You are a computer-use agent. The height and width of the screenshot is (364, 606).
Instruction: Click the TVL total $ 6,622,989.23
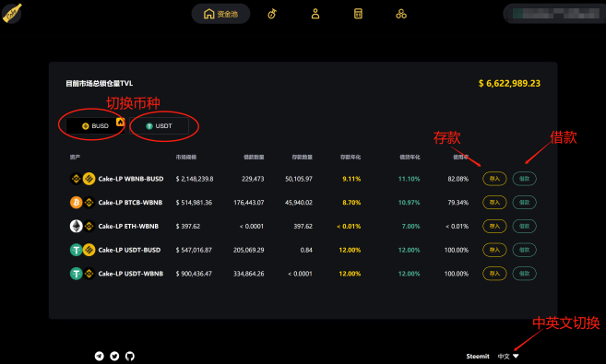click(509, 83)
